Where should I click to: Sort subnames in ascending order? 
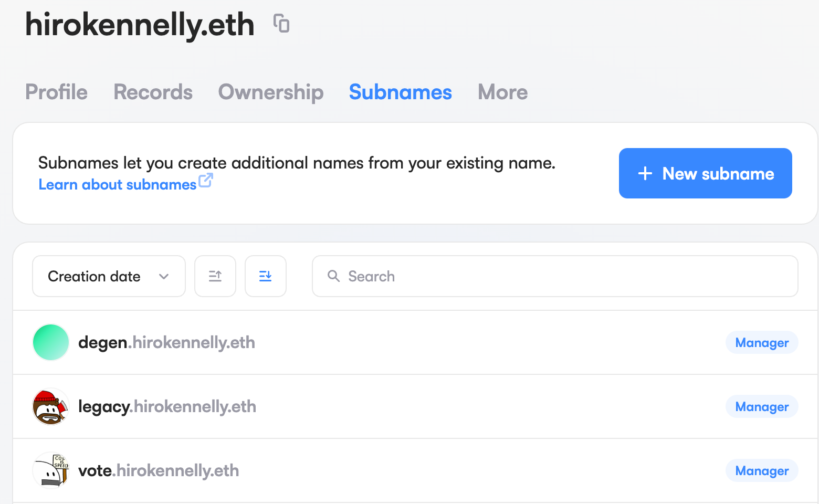click(215, 276)
